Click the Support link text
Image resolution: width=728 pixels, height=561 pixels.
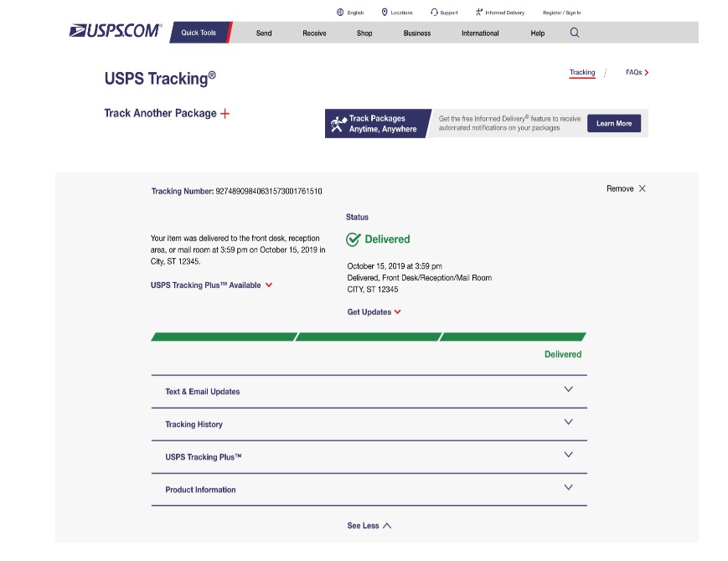click(x=449, y=13)
